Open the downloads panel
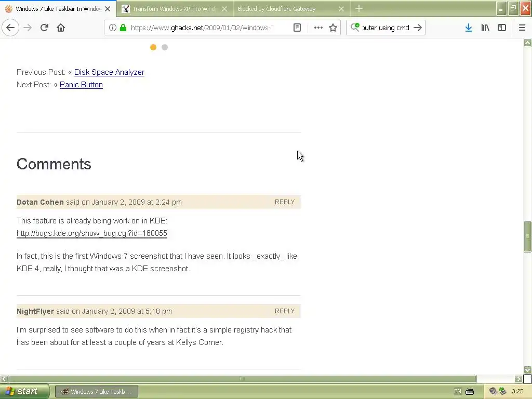The height and width of the screenshot is (399, 532). [x=469, y=28]
